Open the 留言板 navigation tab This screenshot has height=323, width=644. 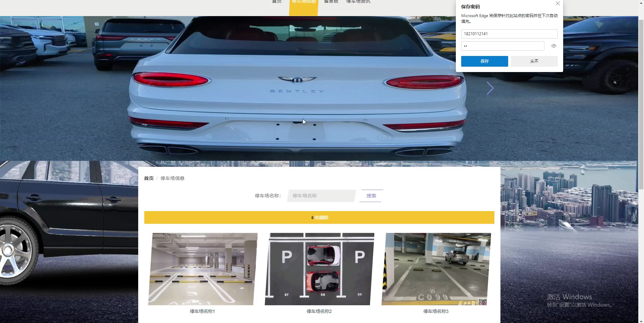(331, 2)
